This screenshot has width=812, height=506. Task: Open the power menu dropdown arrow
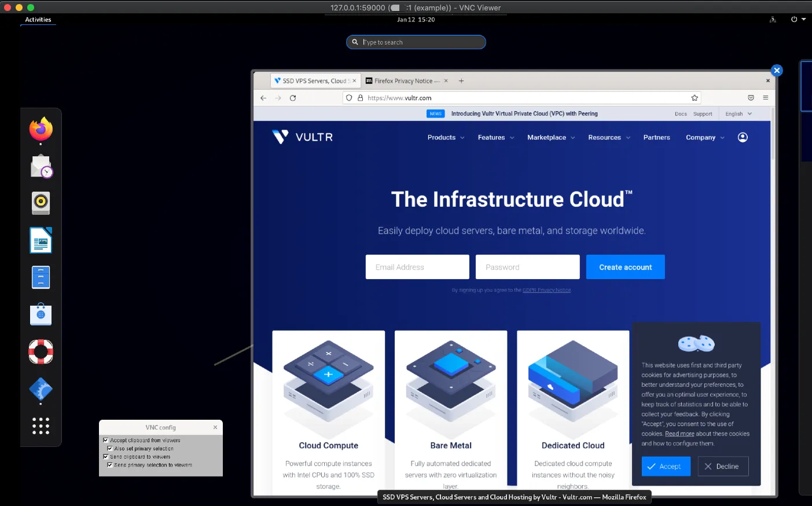tap(803, 19)
